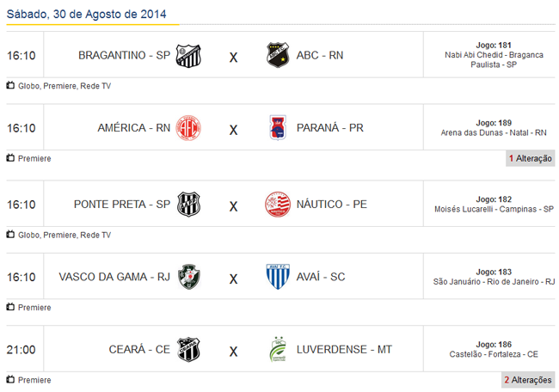Click the Bragantino club crest
This screenshot has width=559, height=392.
tap(188, 56)
